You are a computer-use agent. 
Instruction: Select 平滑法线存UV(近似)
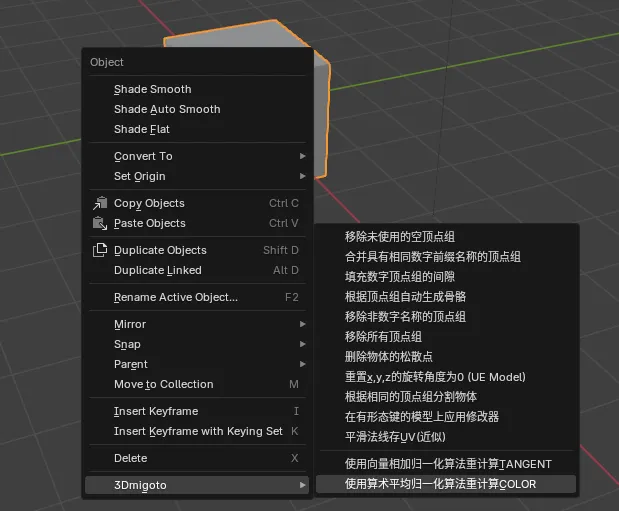tap(446, 437)
